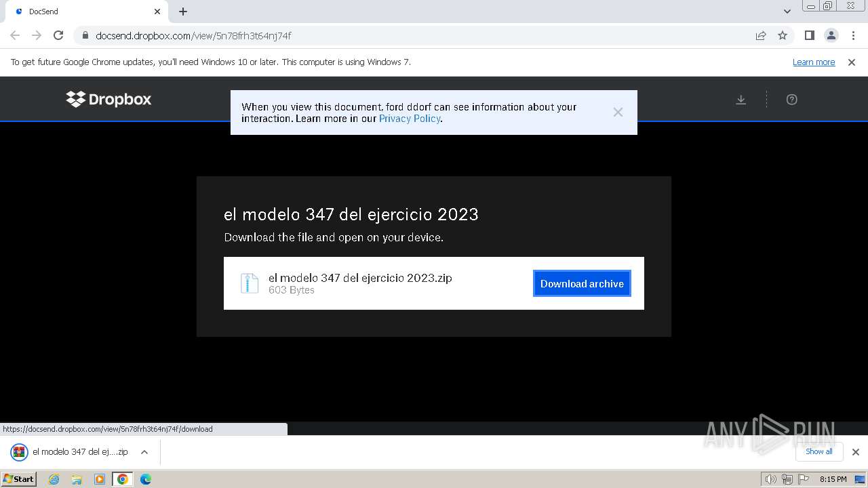This screenshot has width=868, height=488.
Task: Bookmark this tab with star icon
Action: [x=783, y=35]
